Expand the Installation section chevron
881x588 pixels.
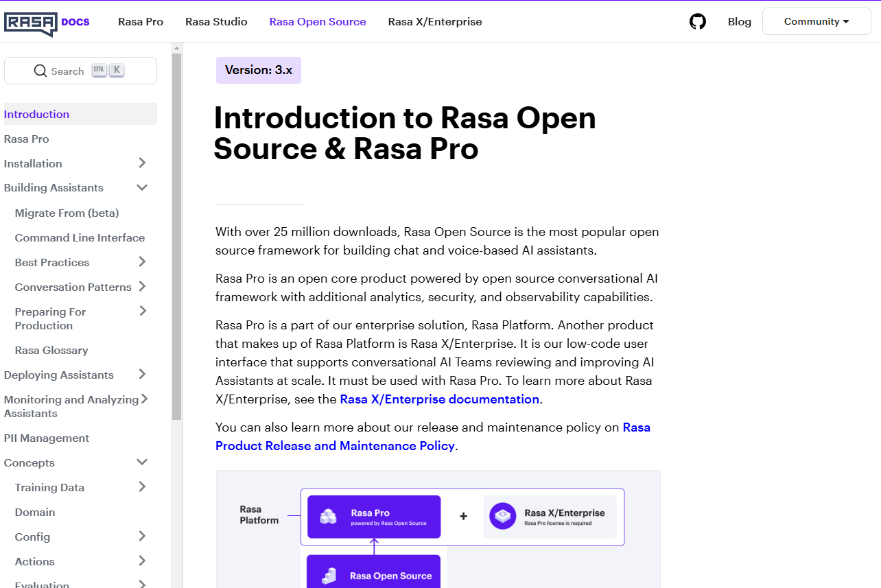tap(142, 163)
